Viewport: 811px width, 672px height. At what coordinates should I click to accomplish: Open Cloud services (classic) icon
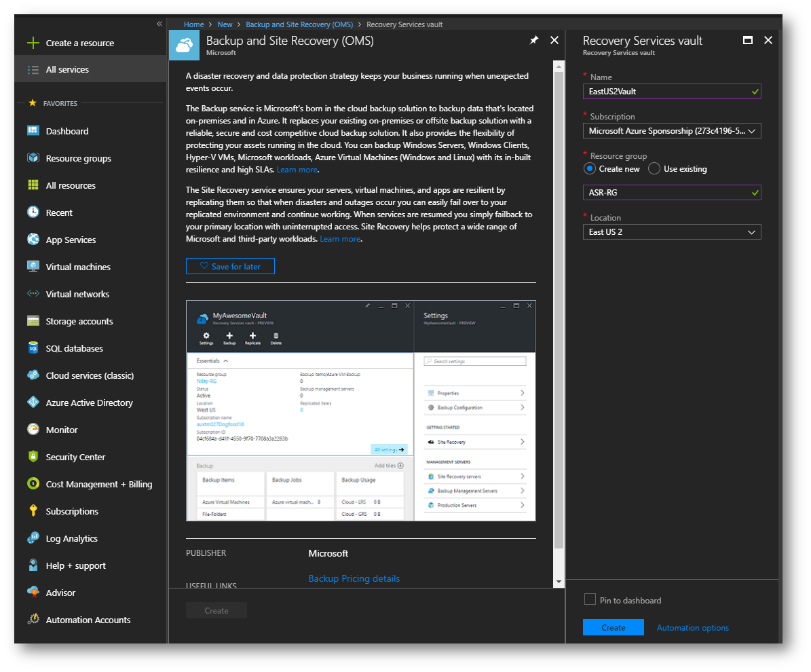[x=33, y=375]
